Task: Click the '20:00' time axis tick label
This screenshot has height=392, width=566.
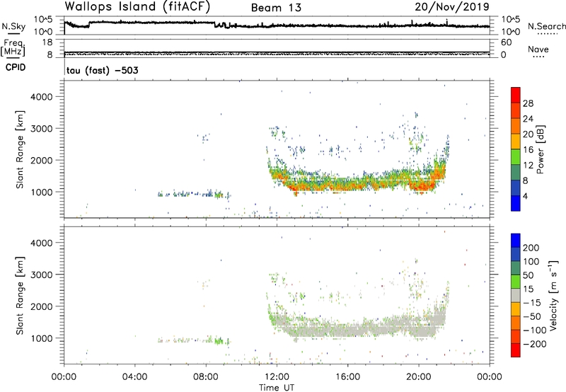Action: click(x=419, y=377)
